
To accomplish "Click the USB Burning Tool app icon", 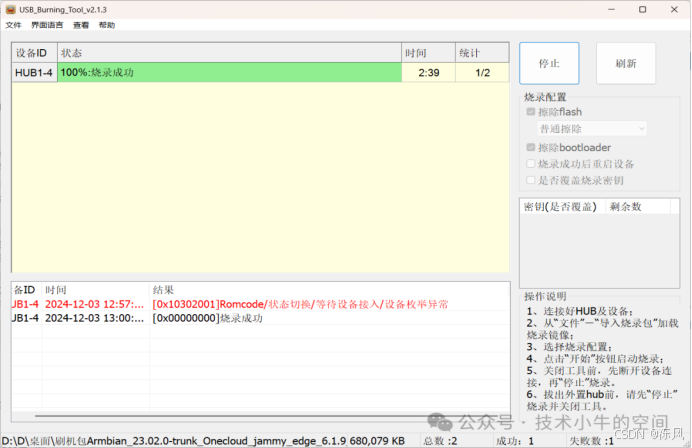I will (11, 9).
